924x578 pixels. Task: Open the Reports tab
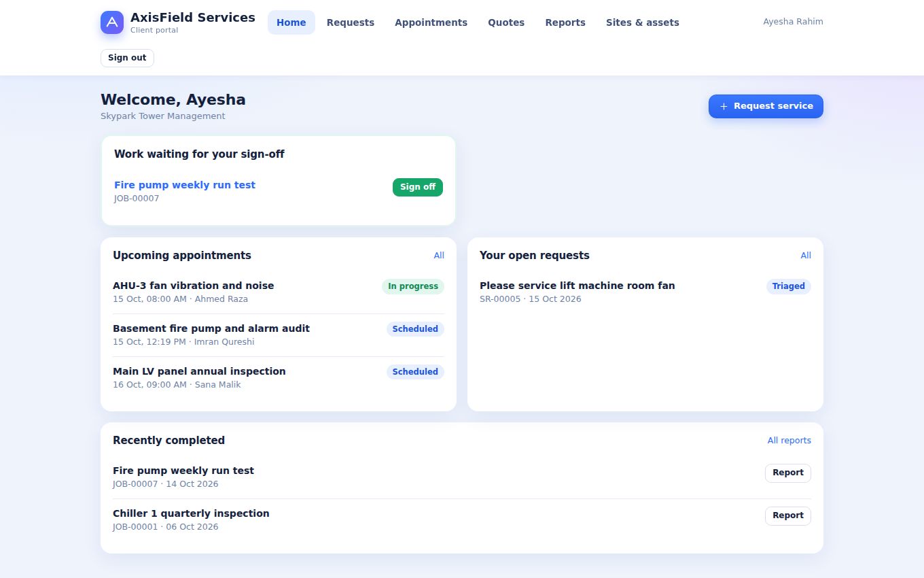tap(565, 22)
